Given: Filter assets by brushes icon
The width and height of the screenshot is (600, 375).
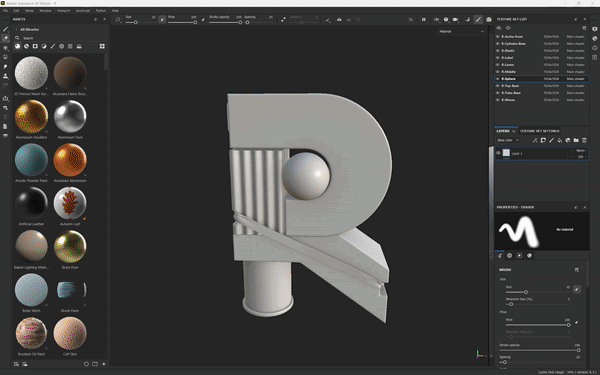Looking at the screenshot, I should click(53, 46).
